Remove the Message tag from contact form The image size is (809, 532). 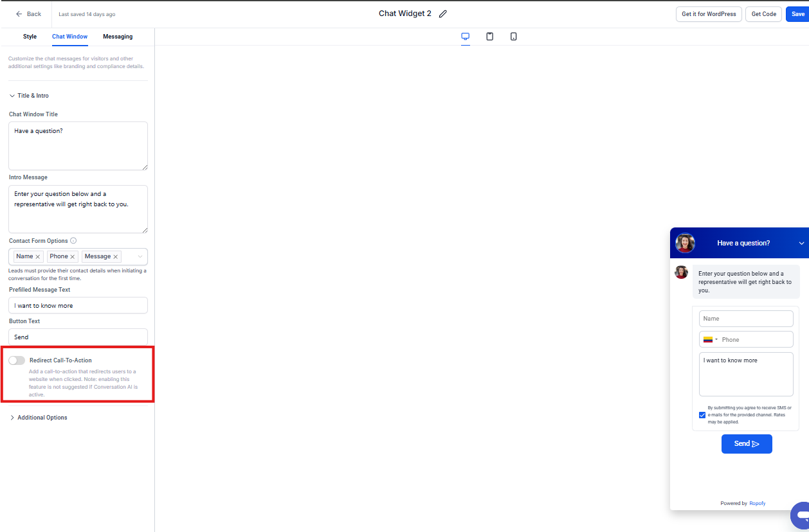[116, 257]
